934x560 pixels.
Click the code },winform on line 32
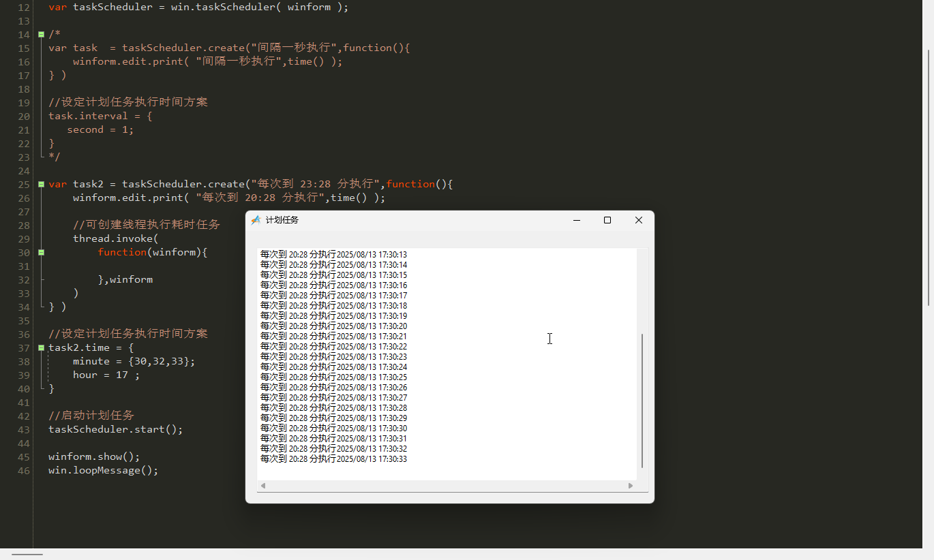pyautogui.click(x=125, y=279)
